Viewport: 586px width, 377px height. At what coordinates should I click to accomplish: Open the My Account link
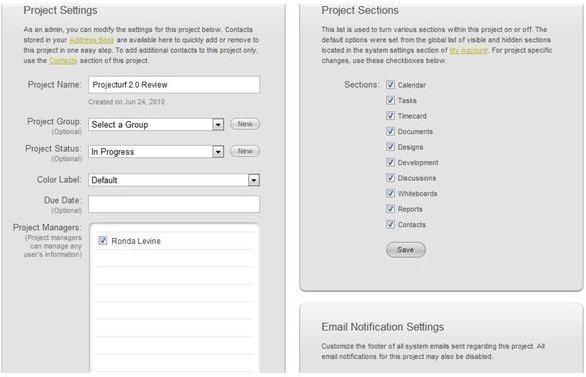click(x=469, y=50)
